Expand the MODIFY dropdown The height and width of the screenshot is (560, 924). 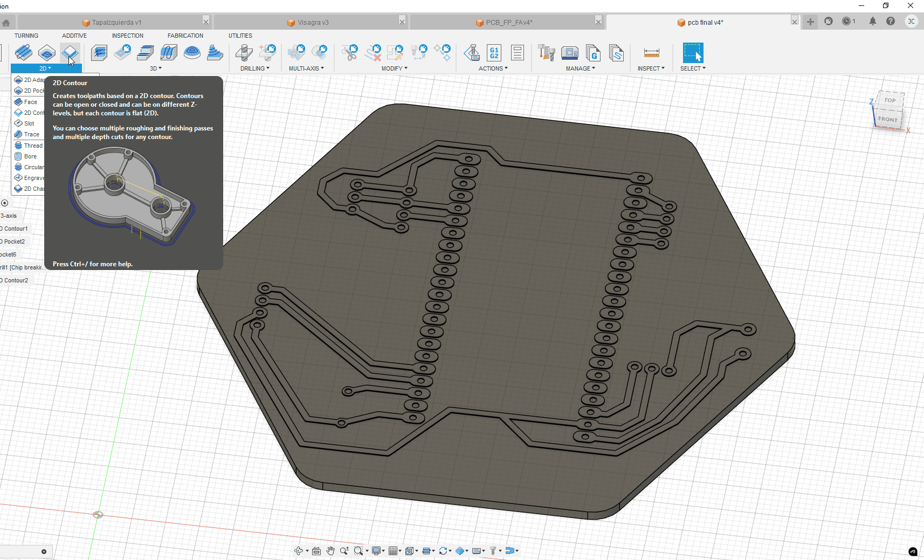pyautogui.click(x=395, y=68)
